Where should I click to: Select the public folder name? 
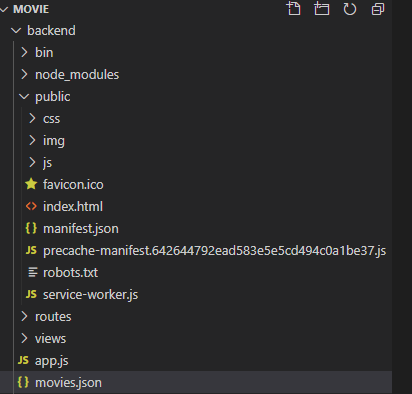pos(53,97)
